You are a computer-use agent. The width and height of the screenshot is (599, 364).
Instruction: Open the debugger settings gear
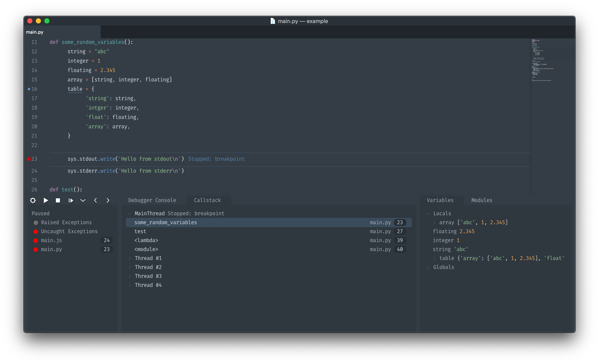pos(33,200)
